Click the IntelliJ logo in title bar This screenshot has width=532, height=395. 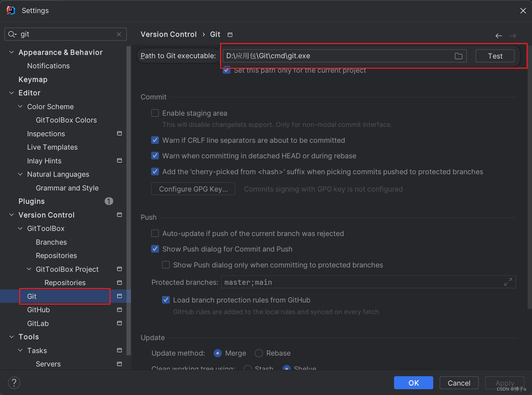tap(11, 10)
